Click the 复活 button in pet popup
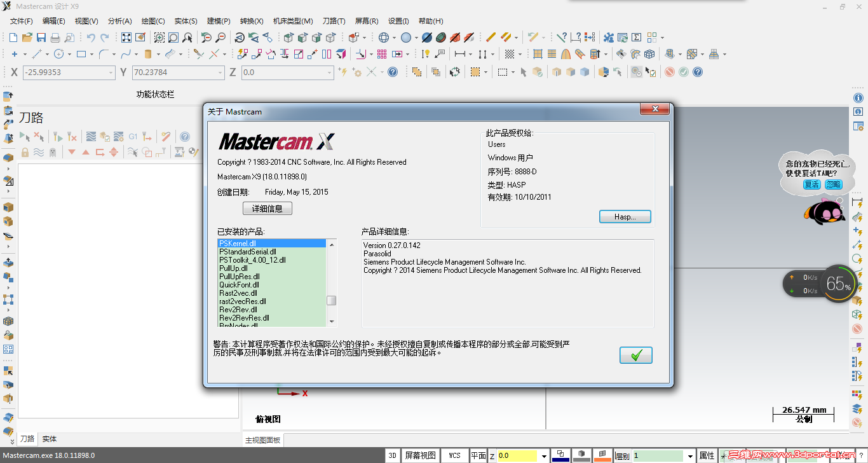Screen dimensions: 868x463 pyautogui.click(x=811, y=184)
